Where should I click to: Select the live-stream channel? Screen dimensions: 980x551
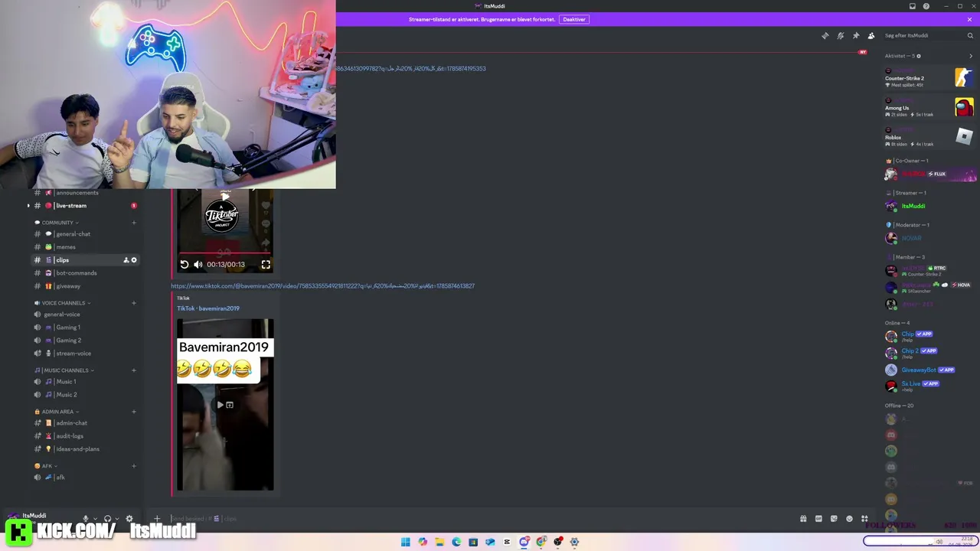click(x=86, y=206)
